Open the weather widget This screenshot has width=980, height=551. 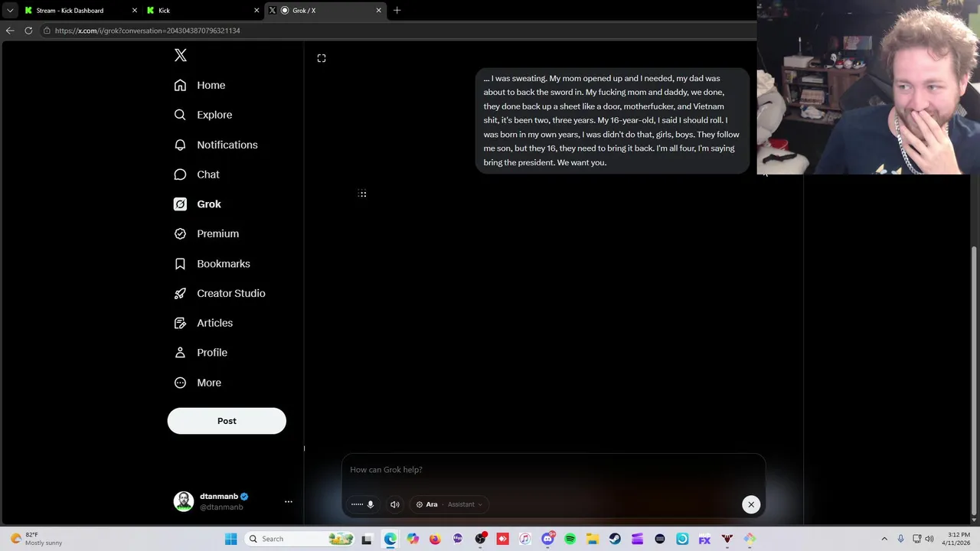pos(36,539)
